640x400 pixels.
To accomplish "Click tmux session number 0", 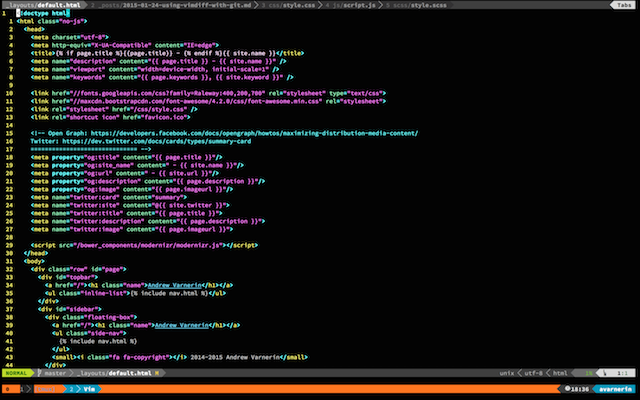I will (8, 389).
